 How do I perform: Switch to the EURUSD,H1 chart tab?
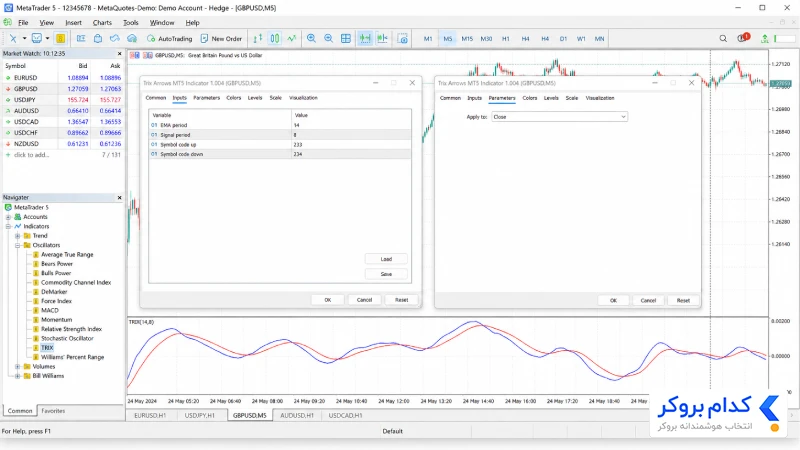[150, 415]
